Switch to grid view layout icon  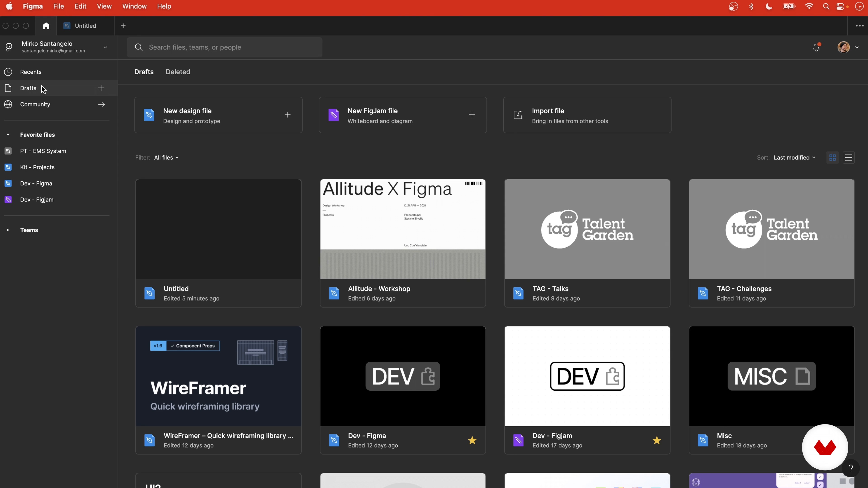pyautogui.click(x=832, y=158)
